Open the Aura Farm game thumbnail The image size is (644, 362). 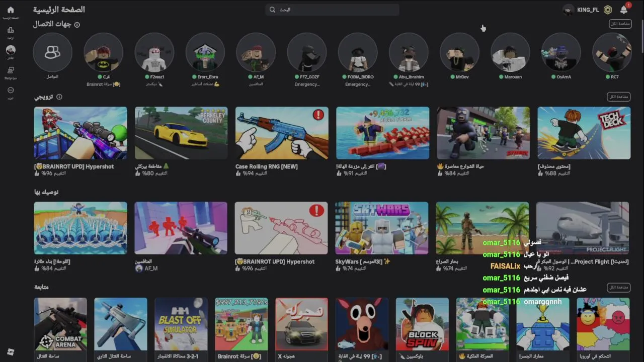tap(382, 133)
